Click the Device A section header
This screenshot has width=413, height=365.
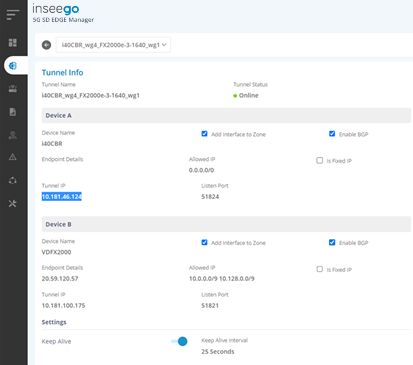tap(226, 115)
